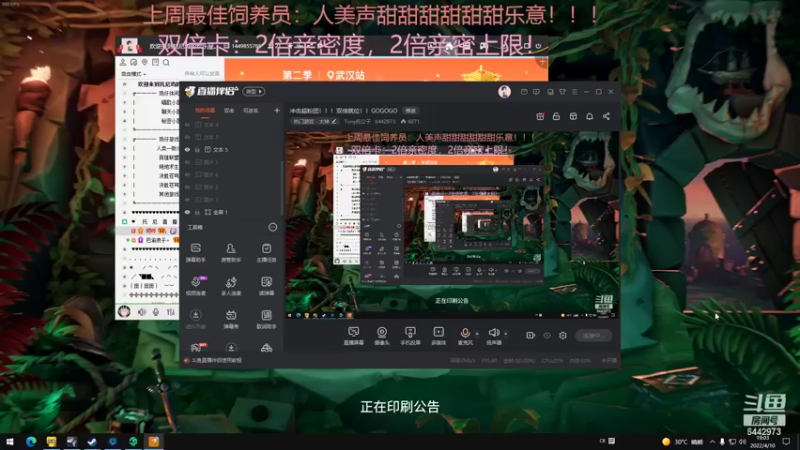Screen dimensions: 800x450
Task: Open the 弹幕秀 tool
Action: 231,319
